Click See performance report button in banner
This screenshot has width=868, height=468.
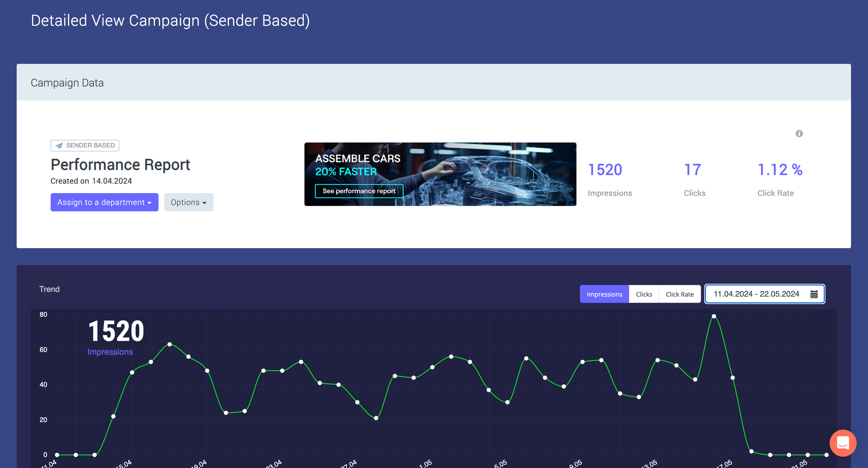point(359,191)
